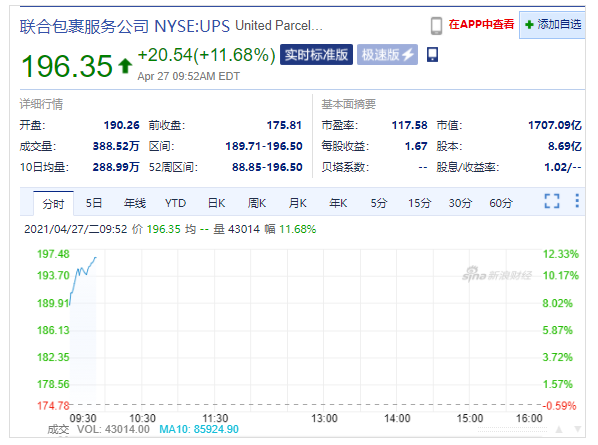Click the NYSE:UPS ticker symbol

[x=192, y=26]
